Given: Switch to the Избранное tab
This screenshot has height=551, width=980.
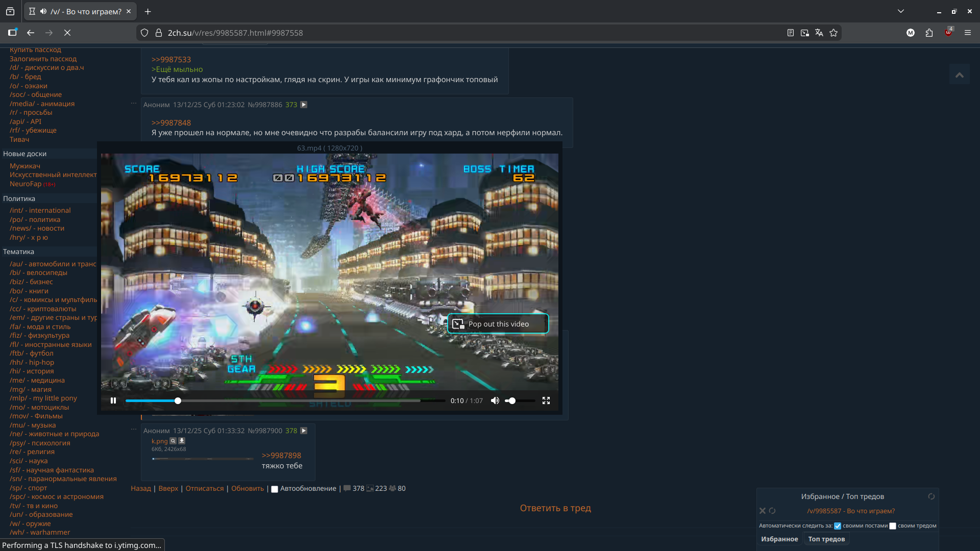Looking at the screenshot, I should tap(779, 539).
